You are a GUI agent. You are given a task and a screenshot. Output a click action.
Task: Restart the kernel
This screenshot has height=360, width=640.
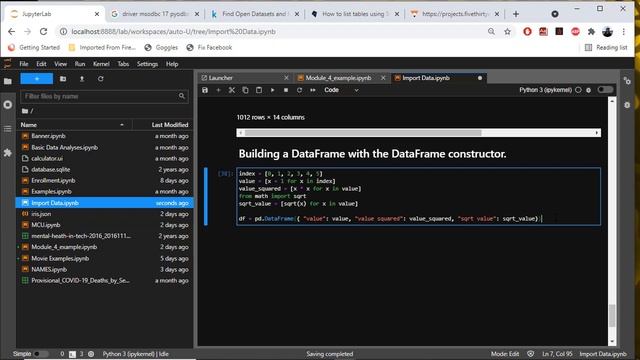[299, 90]
